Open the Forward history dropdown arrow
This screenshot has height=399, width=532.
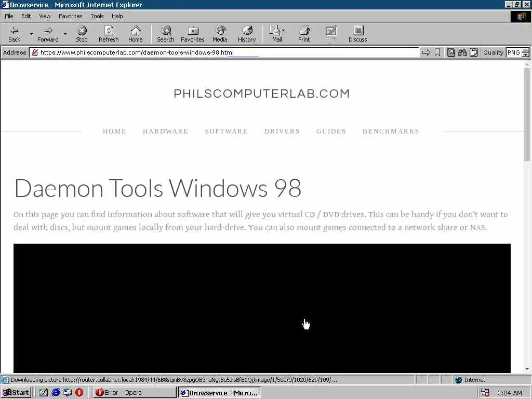65,34
